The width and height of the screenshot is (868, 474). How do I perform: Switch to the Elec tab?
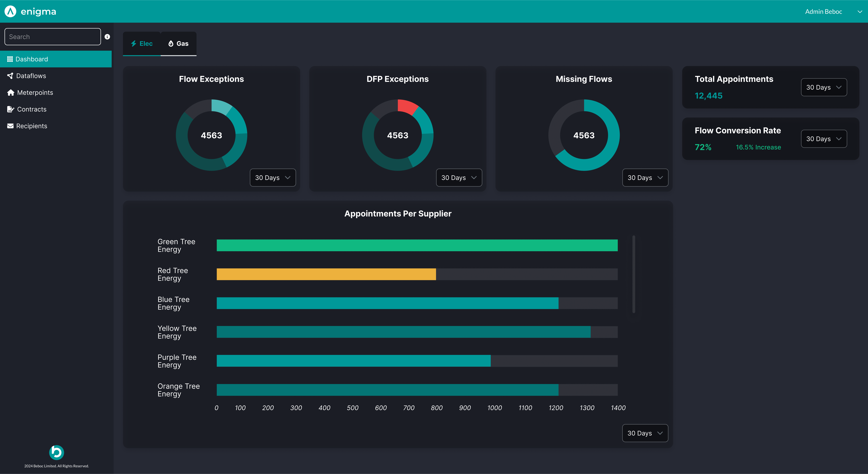click(142, 43)
